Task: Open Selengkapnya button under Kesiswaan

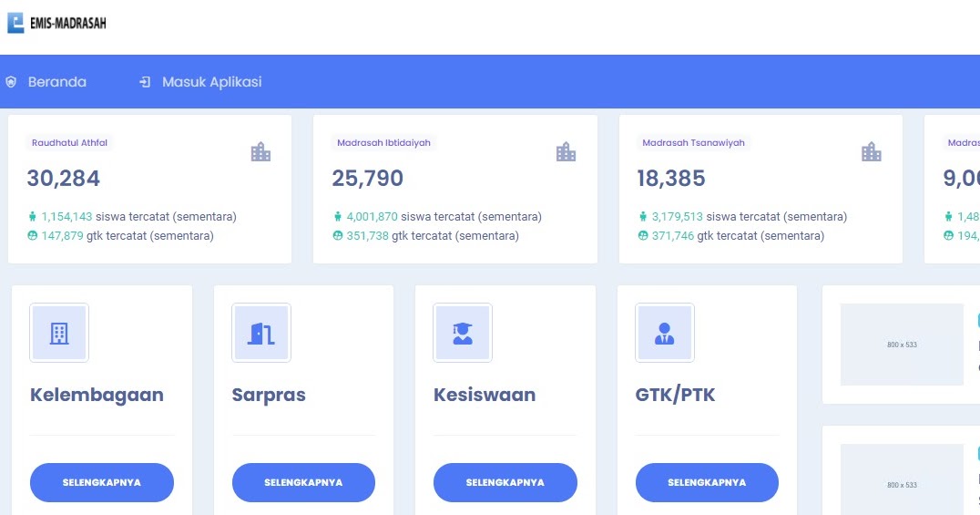Action: coord(505,482)
